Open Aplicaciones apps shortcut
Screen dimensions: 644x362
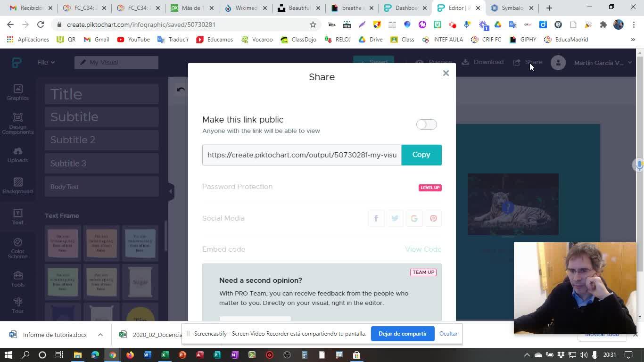tap(28, 40)
